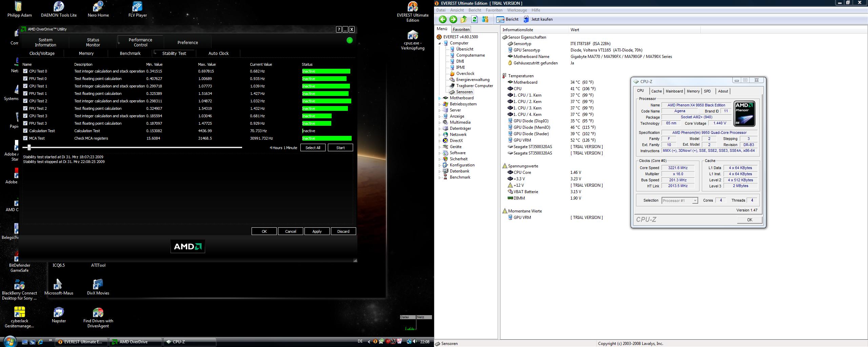Expand the Betriebssystem tree node

coord(440,104)
